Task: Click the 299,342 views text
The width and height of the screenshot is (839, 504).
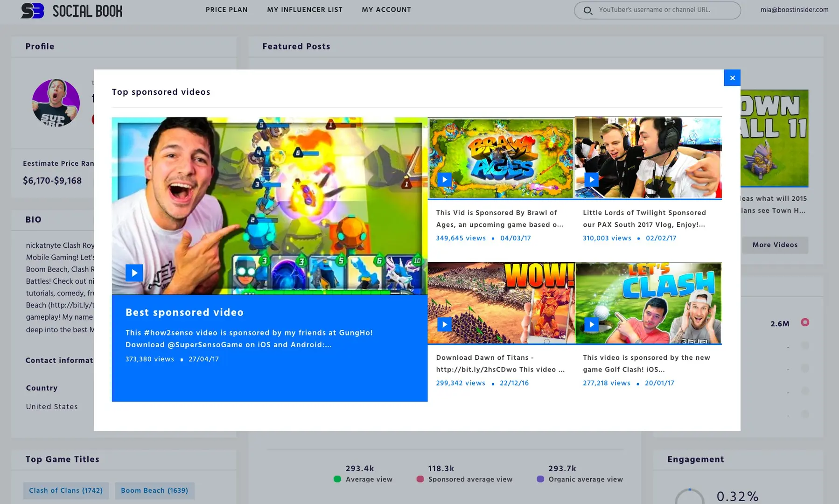Action: pyautogui.click(x=461, y=383)
